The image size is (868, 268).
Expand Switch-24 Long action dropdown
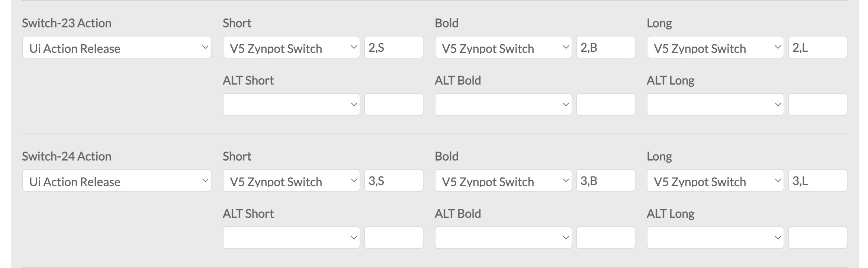[715, 181]
